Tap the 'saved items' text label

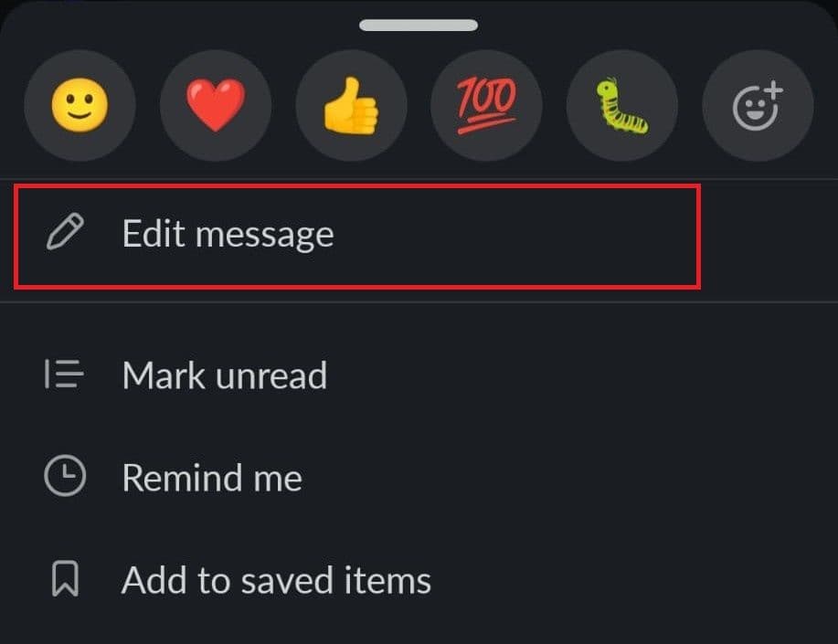pos(336,580)
